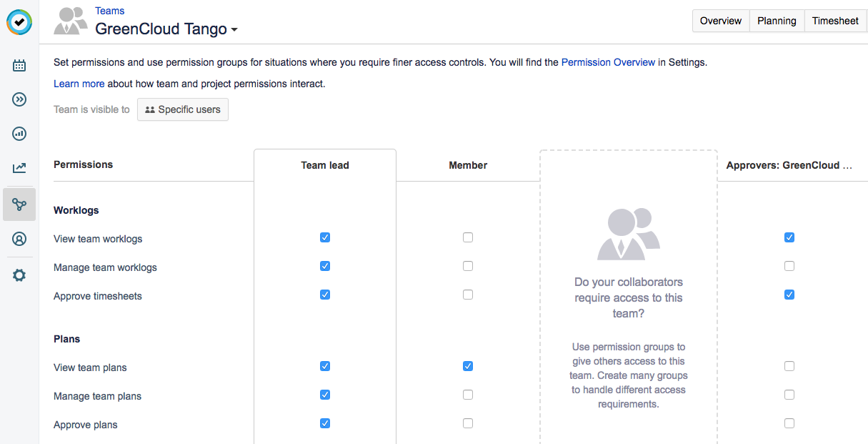Screen dimensions: 868x444
Task: Switch to the Planning tab
Action: [777, 21]
